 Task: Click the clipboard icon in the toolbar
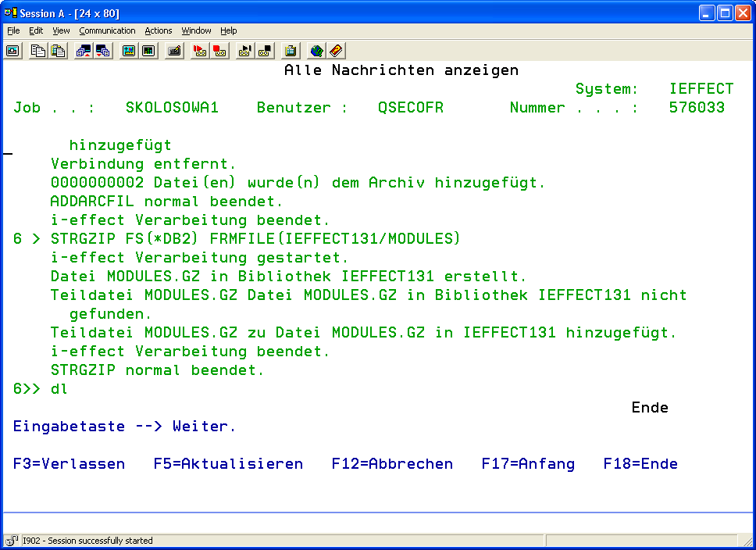291,51
